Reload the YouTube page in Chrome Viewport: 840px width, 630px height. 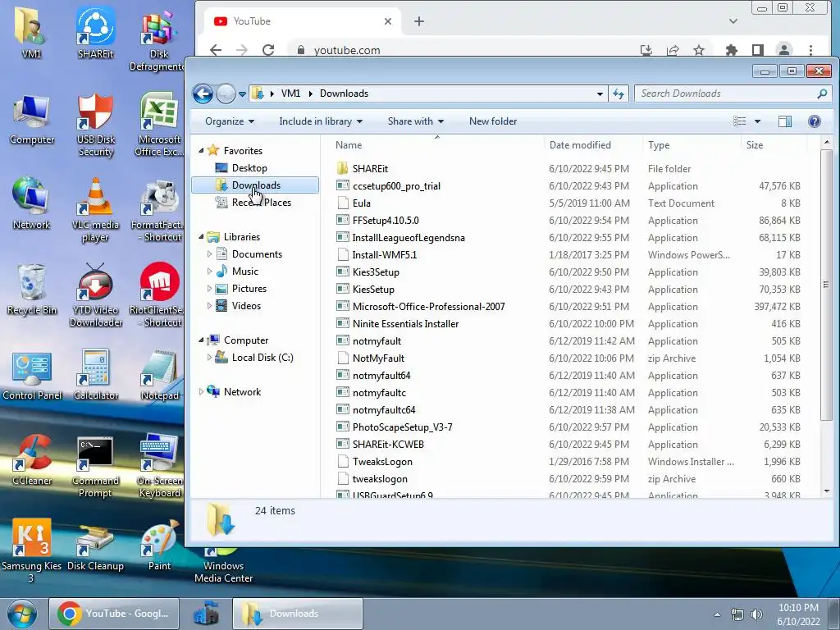(x=268, y=50)
